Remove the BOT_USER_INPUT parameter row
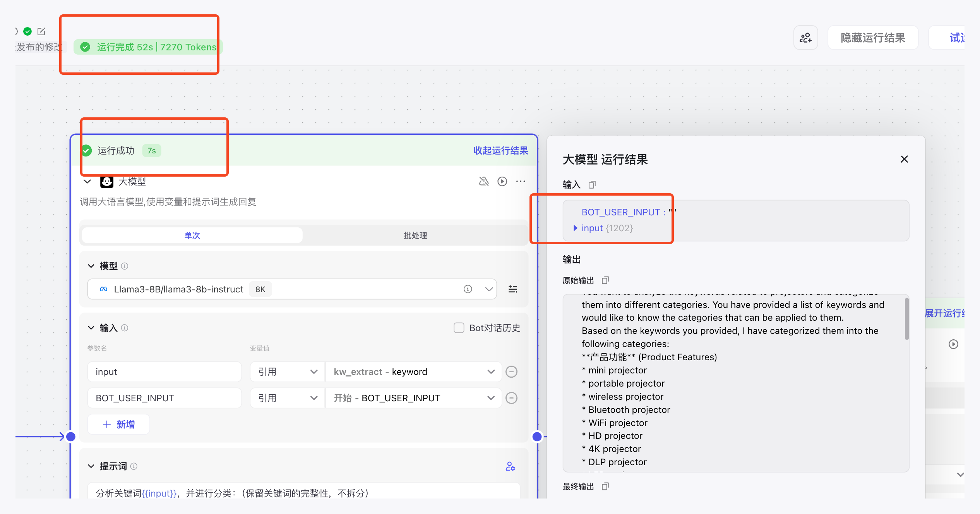 click(x=512, y=398)
